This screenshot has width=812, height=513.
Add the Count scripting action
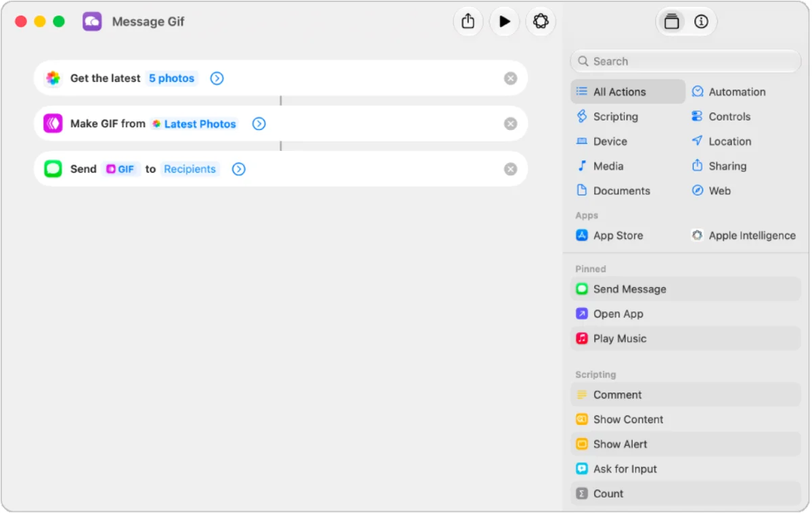pos(685,493)
